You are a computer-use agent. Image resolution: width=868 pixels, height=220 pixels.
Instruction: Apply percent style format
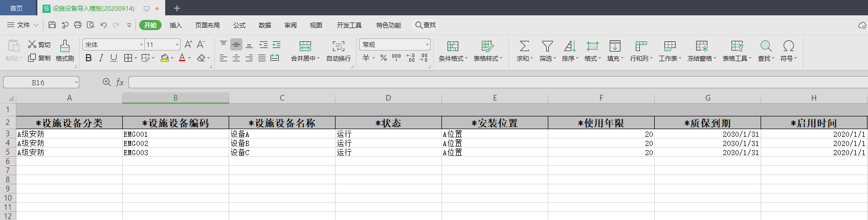tap(384, 58)
